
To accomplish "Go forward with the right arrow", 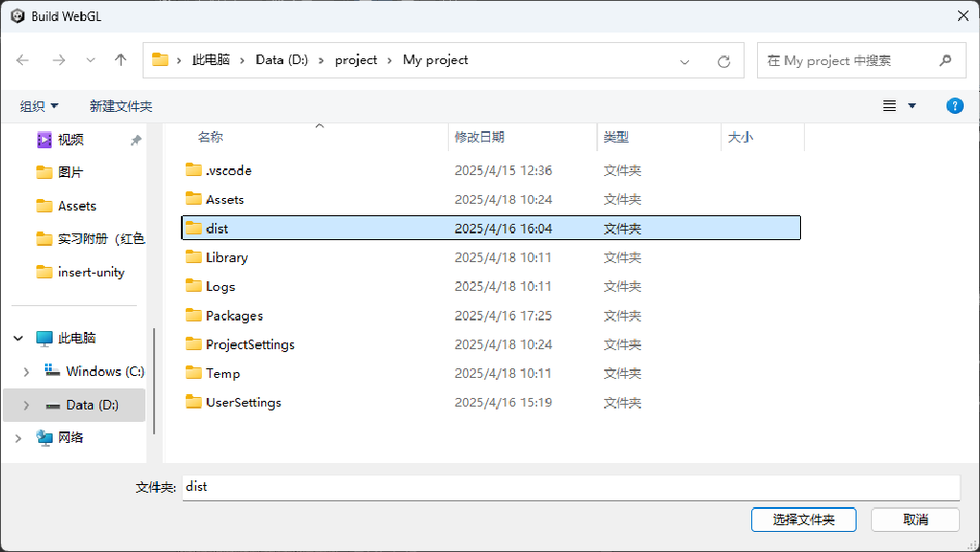I will (x=58, y=60).
